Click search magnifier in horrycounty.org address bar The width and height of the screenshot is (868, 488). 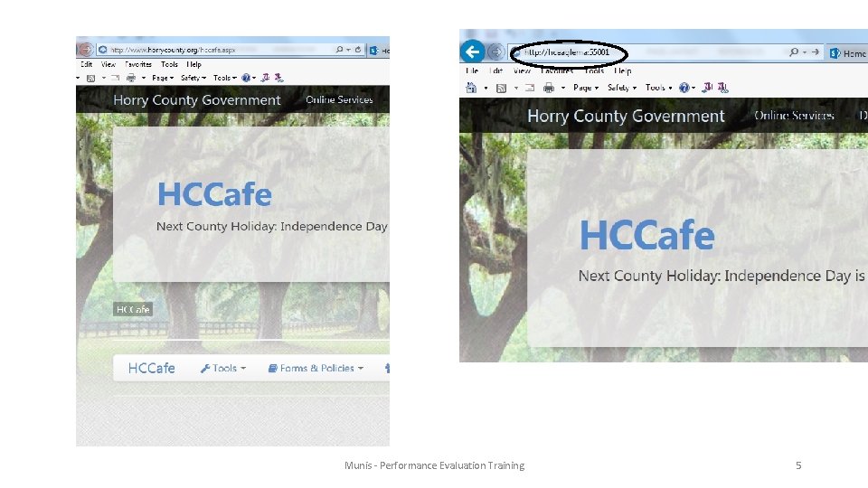click(339, 50)
